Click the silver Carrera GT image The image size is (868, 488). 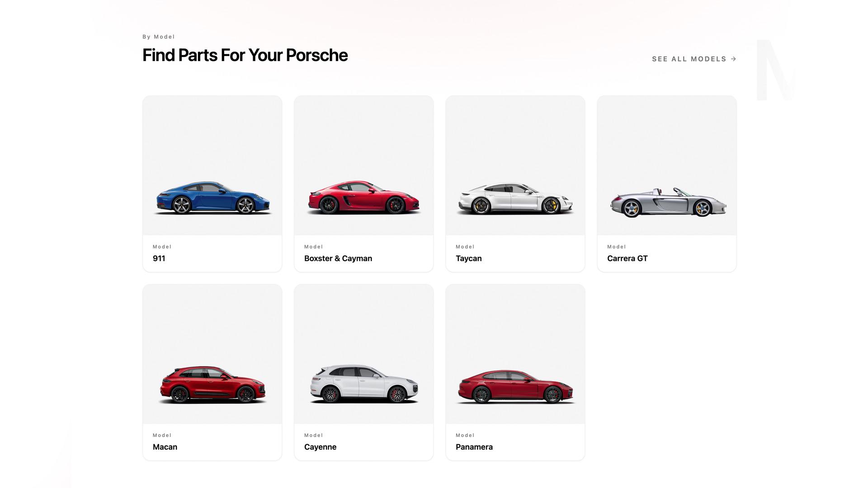coord(667,202)
